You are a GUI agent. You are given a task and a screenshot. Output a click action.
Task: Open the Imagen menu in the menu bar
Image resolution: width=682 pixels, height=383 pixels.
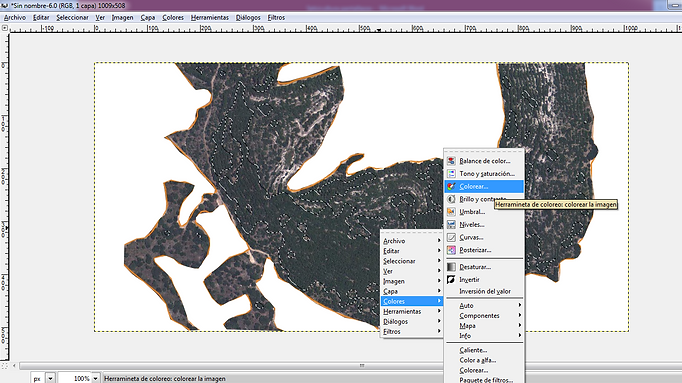(122, 17)
